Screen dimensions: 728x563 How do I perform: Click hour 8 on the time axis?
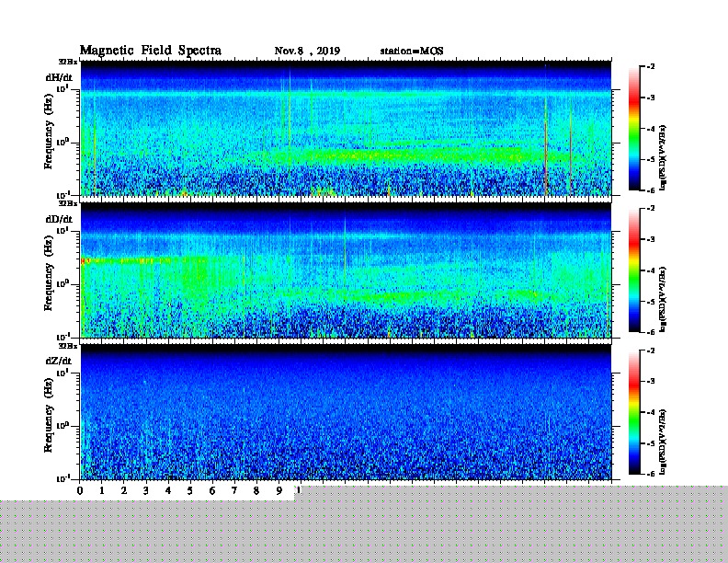click(x=256, y=491)
